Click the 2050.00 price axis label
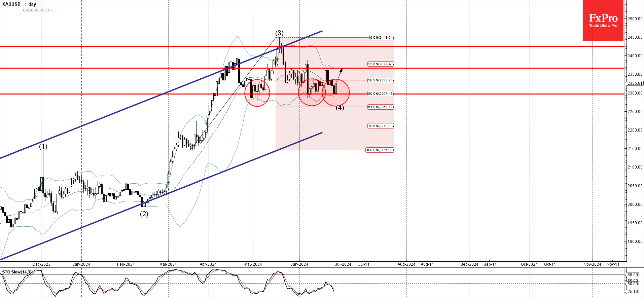The image size is (644, 298). (x=635, y=186)
